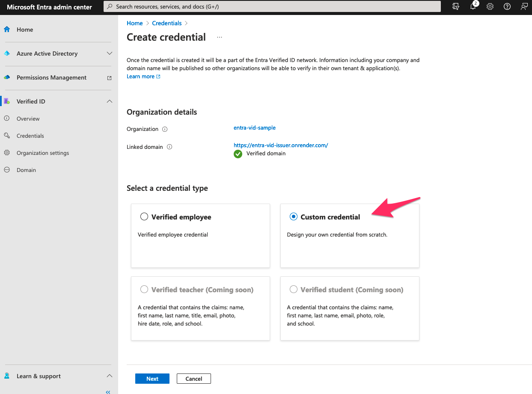Select the Custom credential radio button

coord(294,217)
